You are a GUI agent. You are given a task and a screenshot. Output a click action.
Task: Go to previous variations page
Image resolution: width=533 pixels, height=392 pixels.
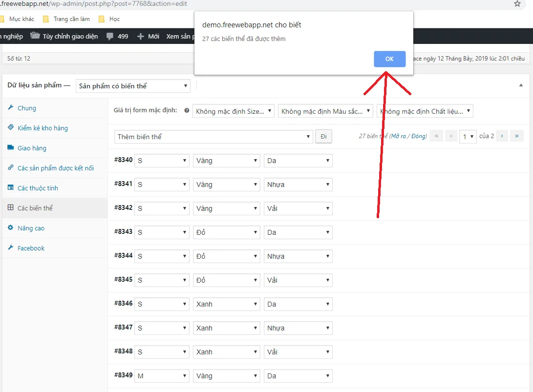pos(451,136)
